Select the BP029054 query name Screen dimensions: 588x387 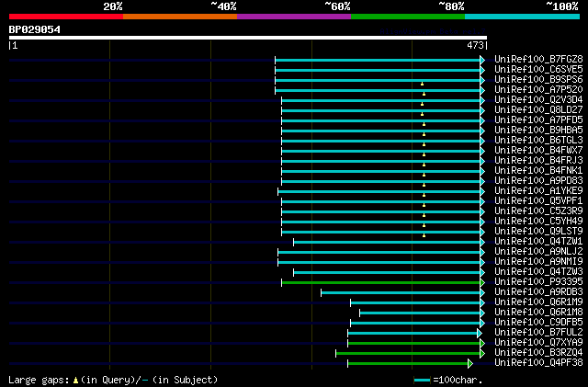click(35, 29)
